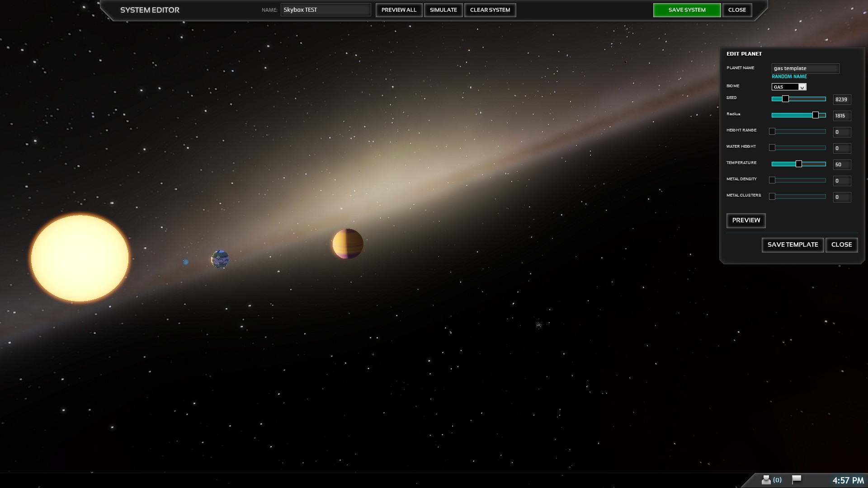
Task: Edit the planet name field 'gas template'
Action: (x=805, y=68)
